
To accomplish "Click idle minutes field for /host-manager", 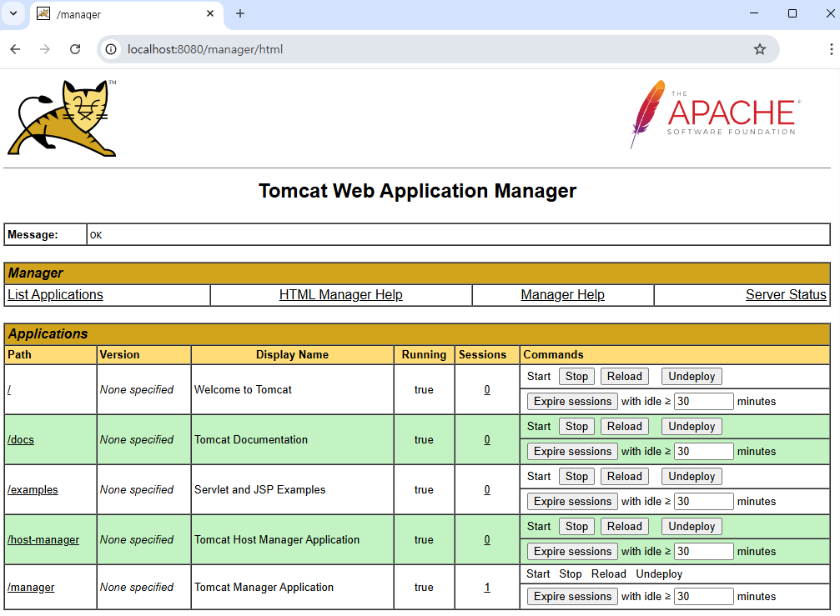I will pyautogui.click(x=703, y=552).
